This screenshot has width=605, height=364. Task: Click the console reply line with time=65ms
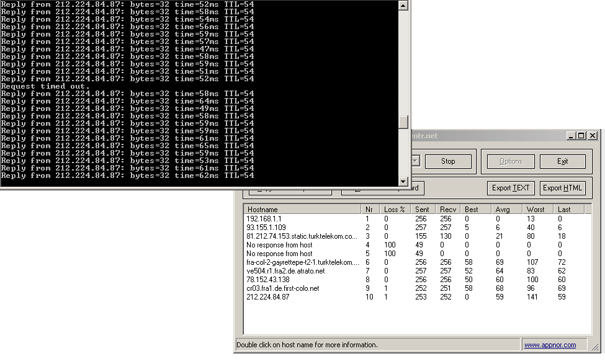point(127,146)
